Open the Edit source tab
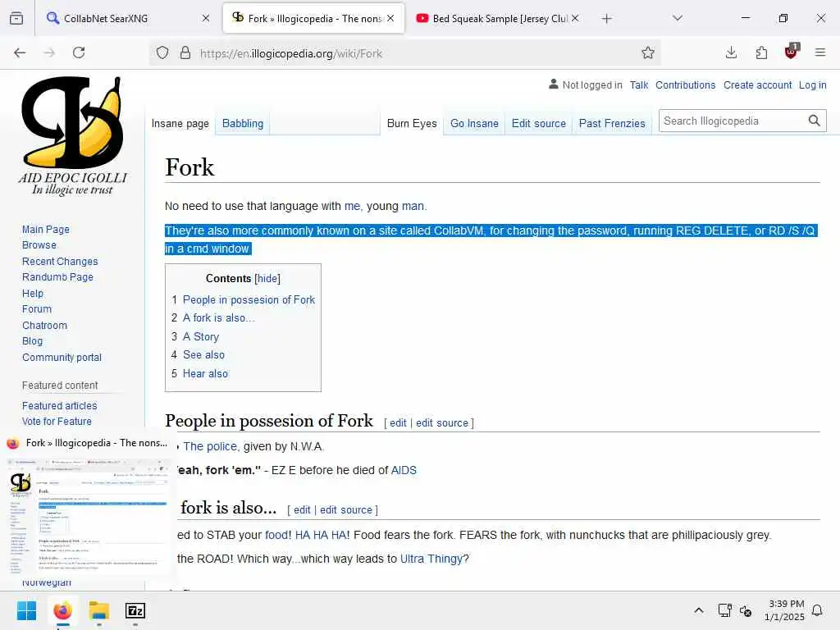The height and width of the screenshot is (630, 840). 538,123
